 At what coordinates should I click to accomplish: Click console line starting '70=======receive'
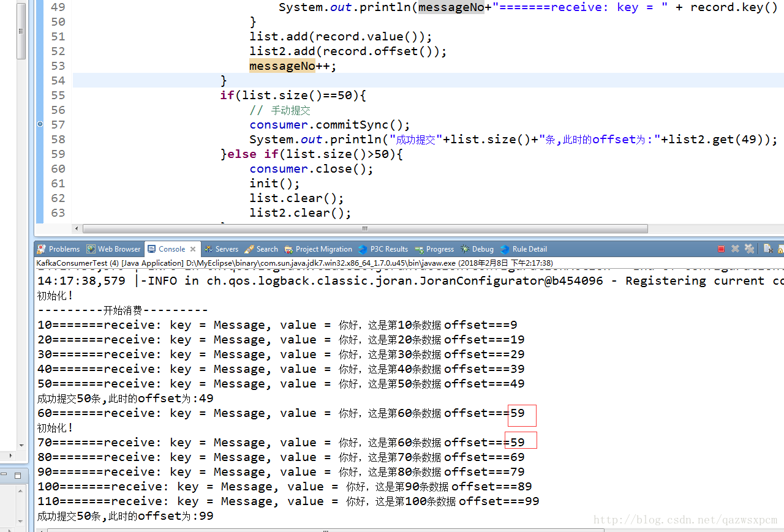(281, 443)
